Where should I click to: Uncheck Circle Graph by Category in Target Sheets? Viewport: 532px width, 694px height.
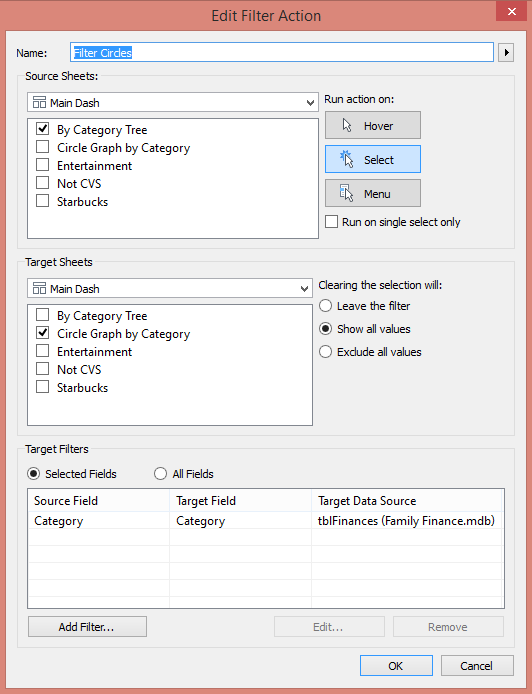[x=42, y=333]
